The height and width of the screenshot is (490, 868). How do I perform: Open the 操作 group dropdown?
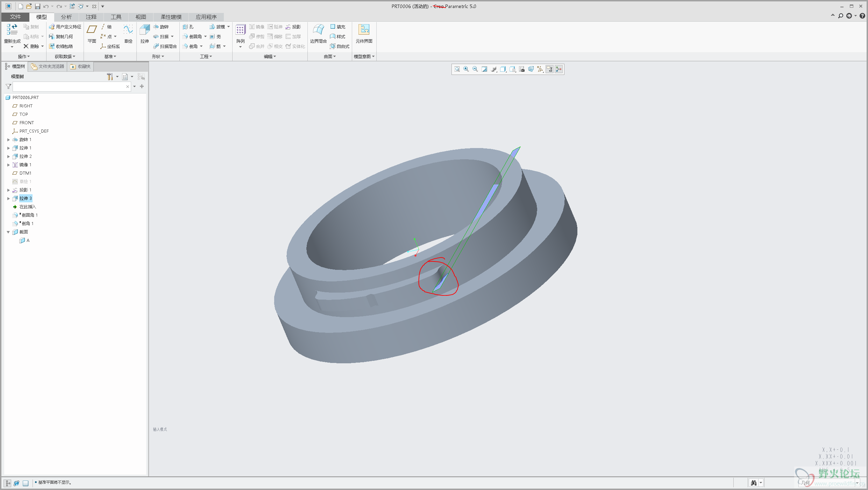pyautogui.click(x=24, y=56)
